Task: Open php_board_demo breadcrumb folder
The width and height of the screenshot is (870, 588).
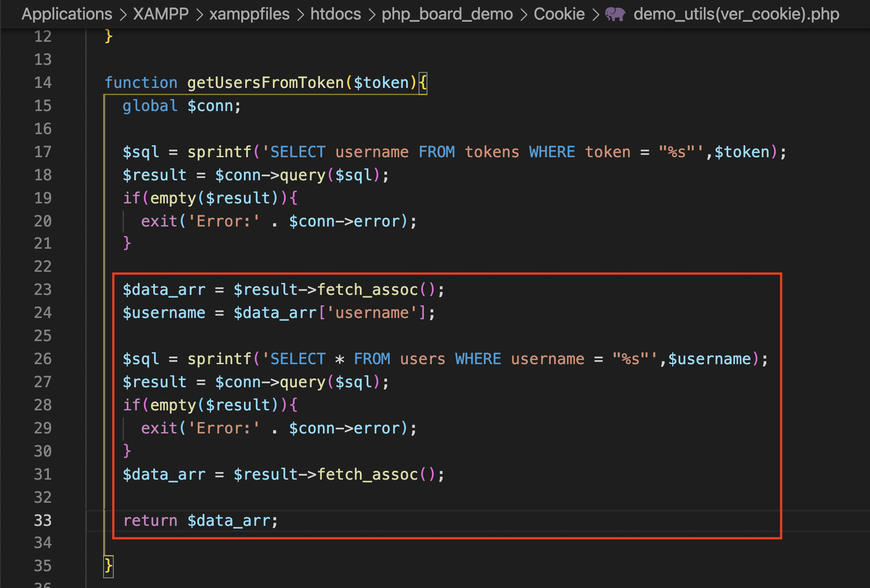Action: point(447,14)
